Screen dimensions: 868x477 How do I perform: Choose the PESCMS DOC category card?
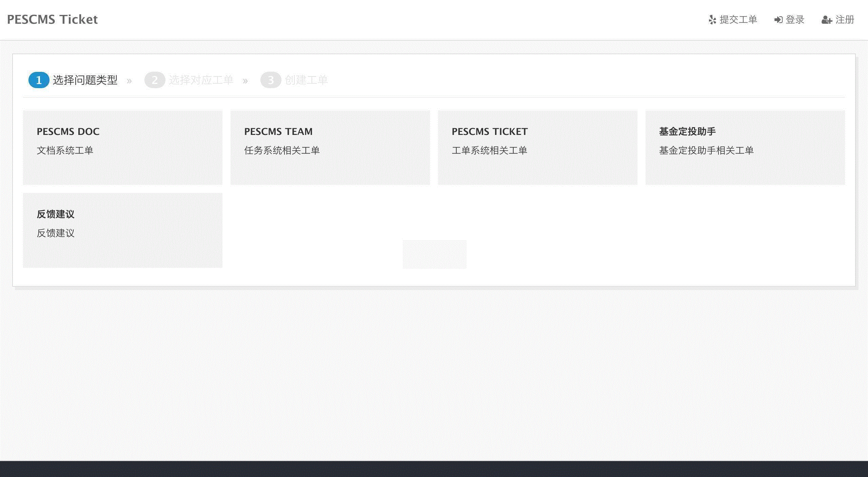(122, 147)
